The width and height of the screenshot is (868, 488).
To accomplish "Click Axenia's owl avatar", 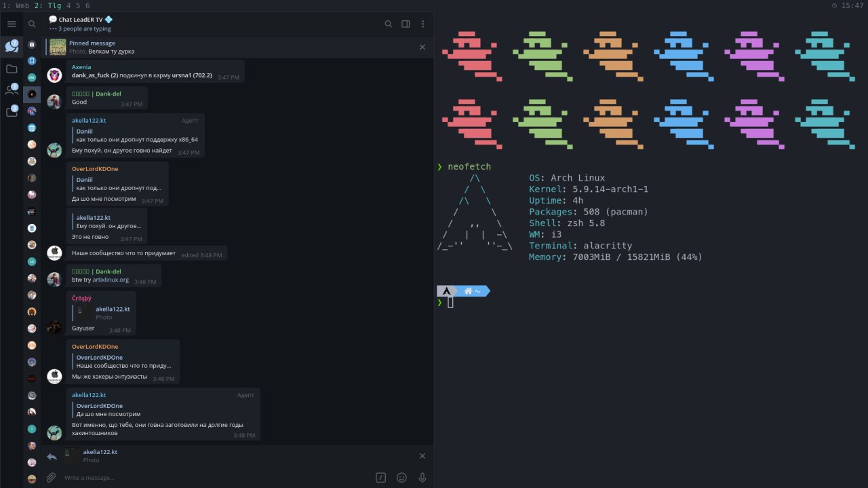I will point(54,75).
